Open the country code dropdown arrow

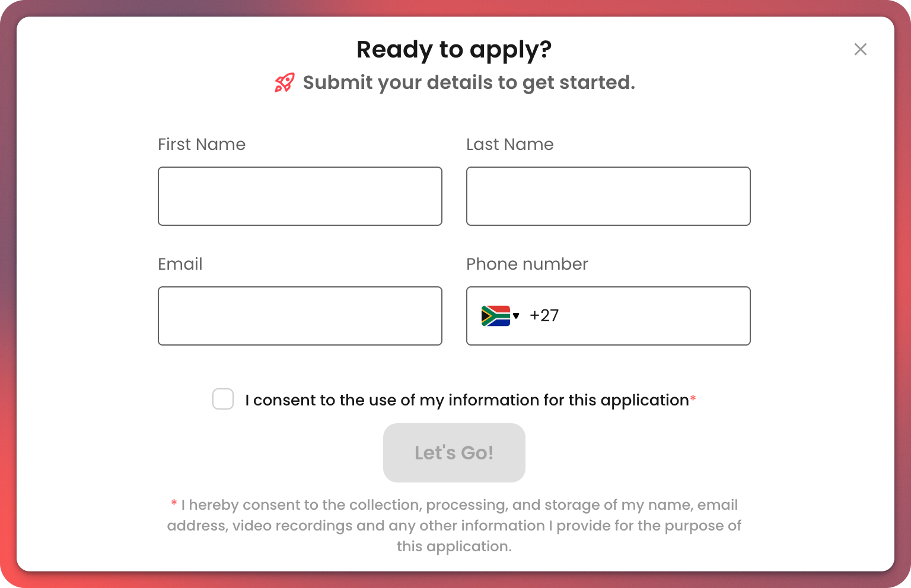coord(516,316)
